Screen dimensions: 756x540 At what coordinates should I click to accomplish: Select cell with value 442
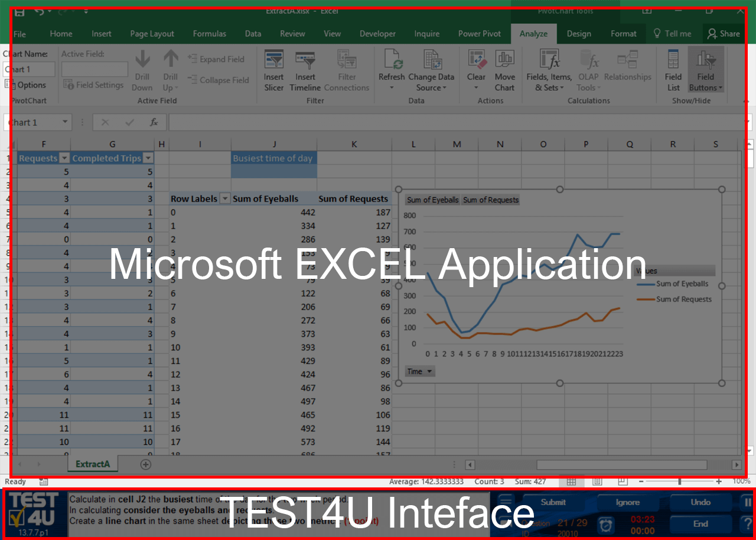click(x=274, y=212)
